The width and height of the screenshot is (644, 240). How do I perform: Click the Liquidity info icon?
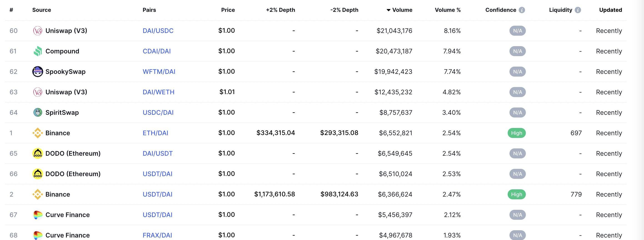coord(578,10)
